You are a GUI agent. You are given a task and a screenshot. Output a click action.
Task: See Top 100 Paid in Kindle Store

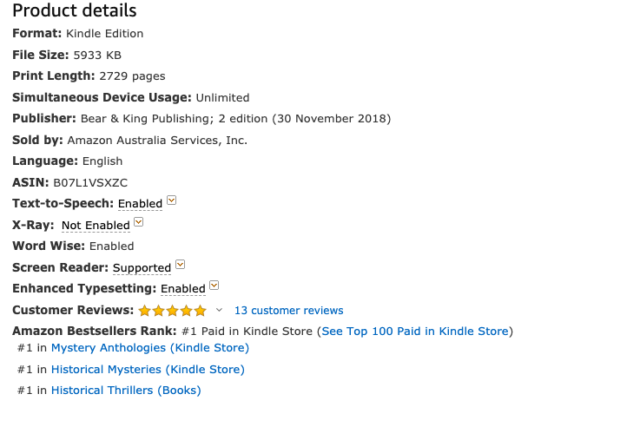click(x=414, y=331)
